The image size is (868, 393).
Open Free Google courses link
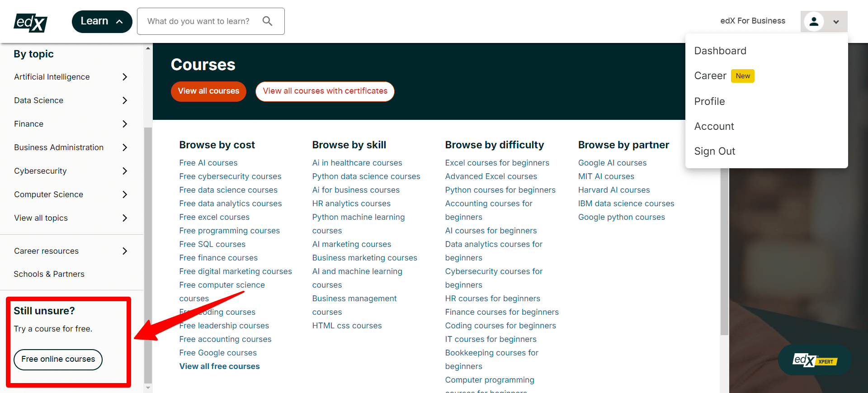coord(218,353)
